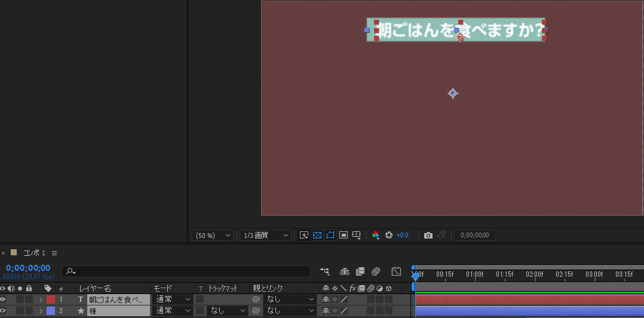This screenshot has width=644, height=318.
Task: Hide layer 1 with its eye toggle
Action: [3, 299]
